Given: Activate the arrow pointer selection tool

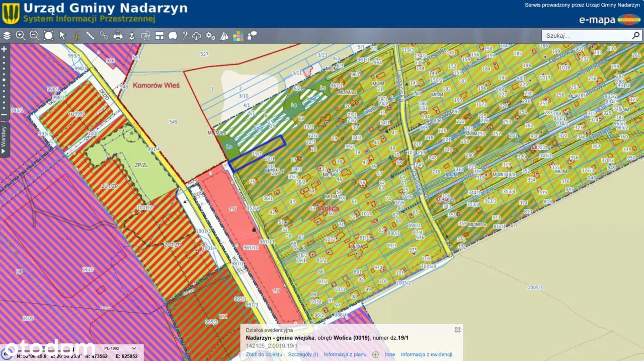Looking at the screenshot, I should (x=62, y=36).
